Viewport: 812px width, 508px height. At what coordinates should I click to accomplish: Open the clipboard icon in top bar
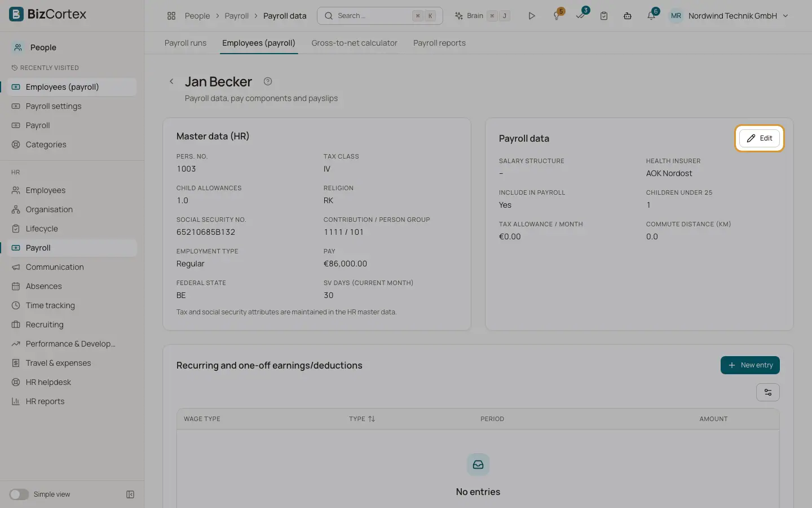604,16
